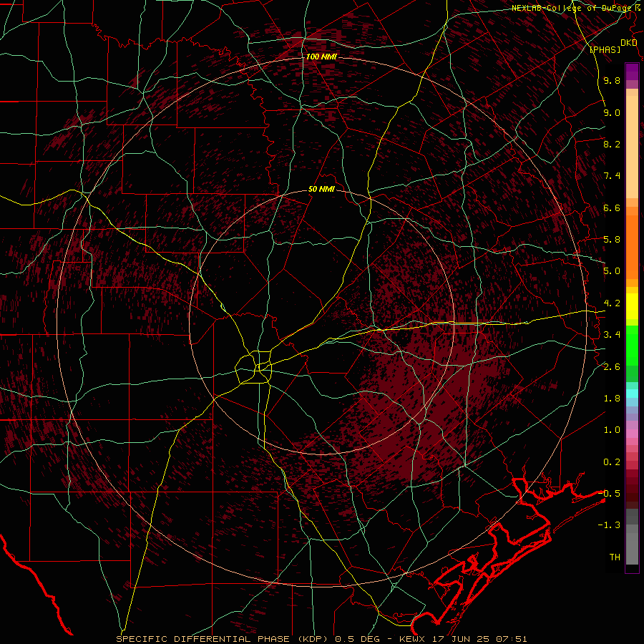
Task: Click the 0.2 scale value
Action: click(x=612, y=462)
